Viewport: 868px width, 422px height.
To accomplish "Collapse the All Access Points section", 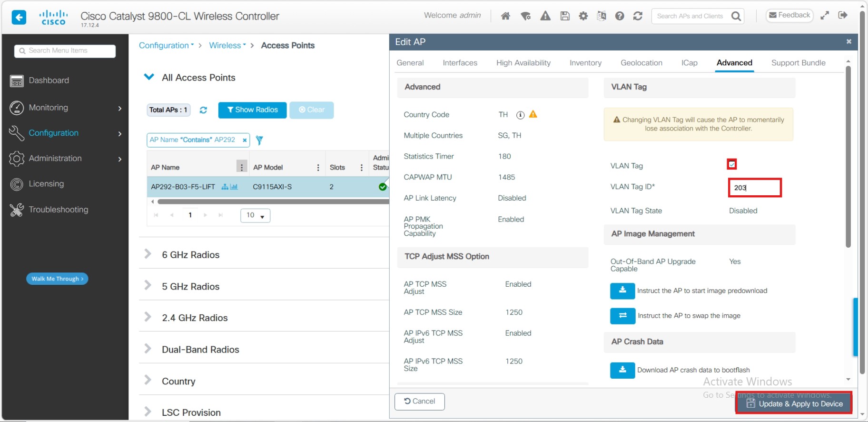I will tap(149, 77).
